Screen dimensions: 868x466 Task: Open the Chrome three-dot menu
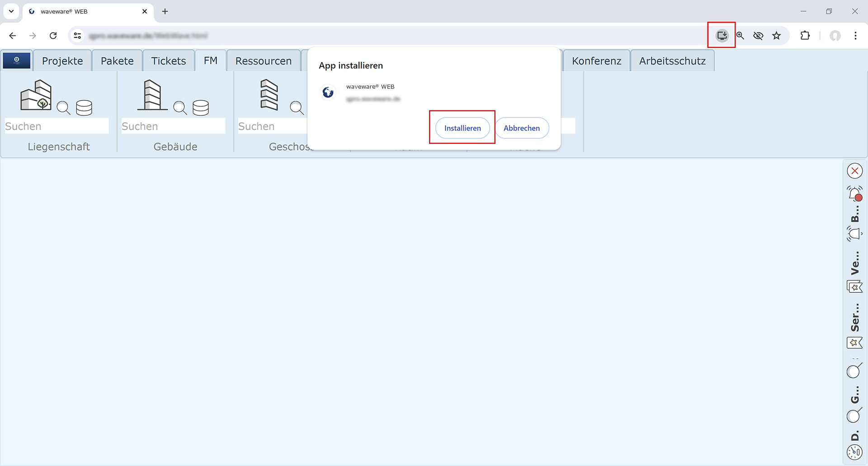tap(855, 36)
